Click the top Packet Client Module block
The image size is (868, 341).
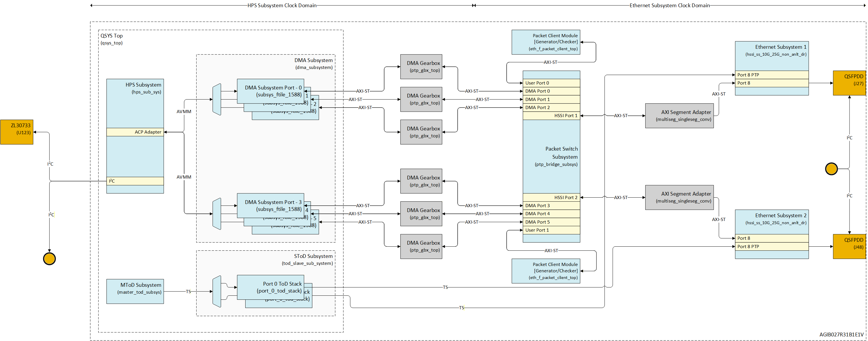[x=546, y=42]
